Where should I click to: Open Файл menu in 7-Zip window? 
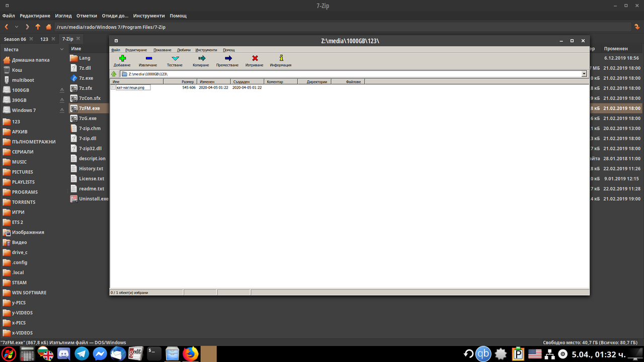pos(116,50)
